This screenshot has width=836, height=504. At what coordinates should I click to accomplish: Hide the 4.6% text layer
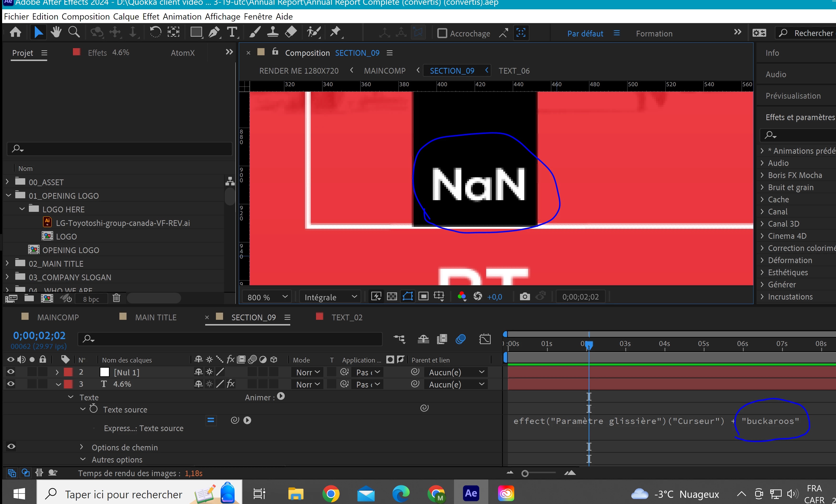[x=11, y=384]
